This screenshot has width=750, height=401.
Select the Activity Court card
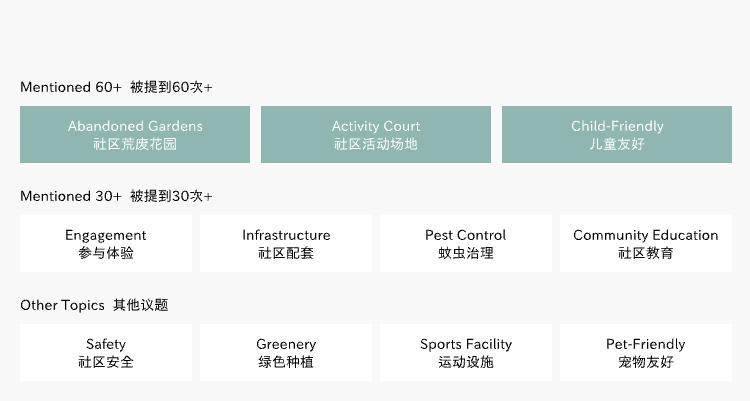click(376, 134)
